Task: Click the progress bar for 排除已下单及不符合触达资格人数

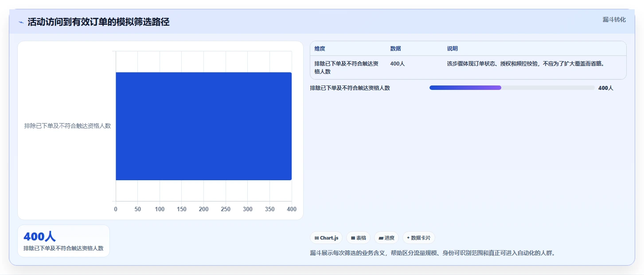Action: [x=512, y=88]
